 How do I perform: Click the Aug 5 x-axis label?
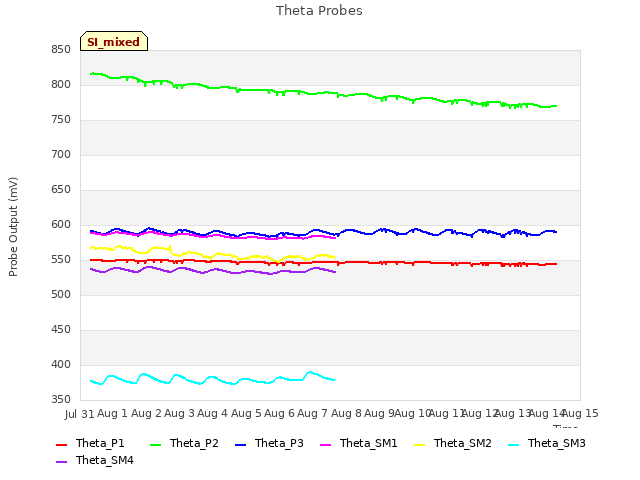click(246, 413)
